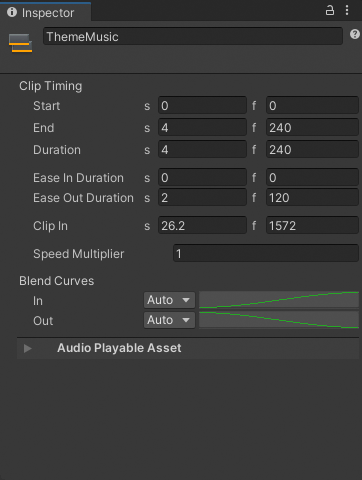The width and height of the screenshot is (362, 480).
Task: Open the help question mark icon
Action: coord(355,34)
